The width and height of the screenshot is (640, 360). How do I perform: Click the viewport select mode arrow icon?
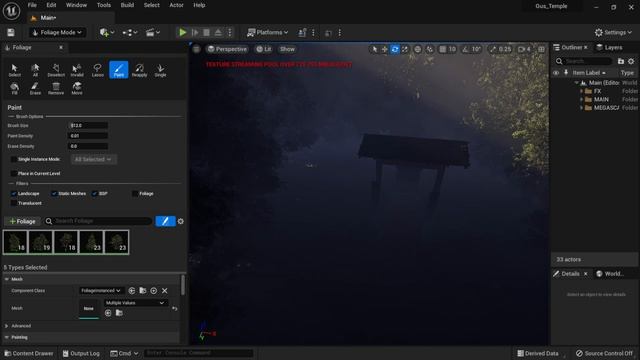point(374,49)
